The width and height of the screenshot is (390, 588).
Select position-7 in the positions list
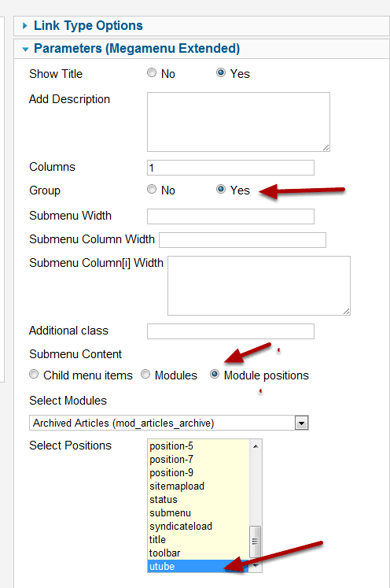click(x=199, y=460)
